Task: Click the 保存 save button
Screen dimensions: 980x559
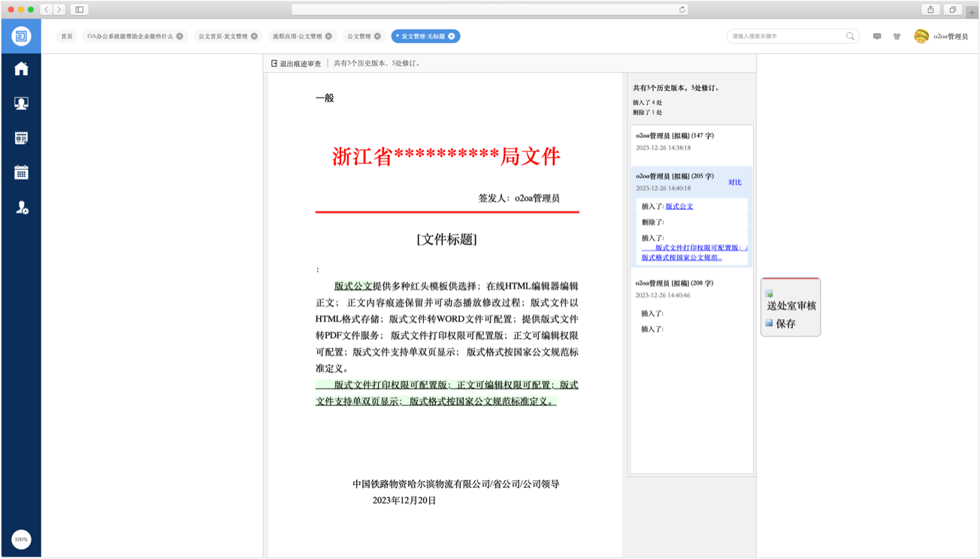Action: 785,324
